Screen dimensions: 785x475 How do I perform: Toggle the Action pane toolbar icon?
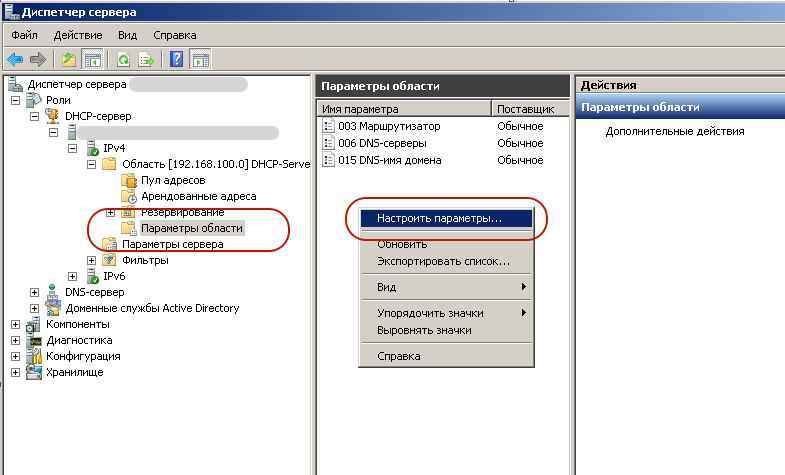201,60
